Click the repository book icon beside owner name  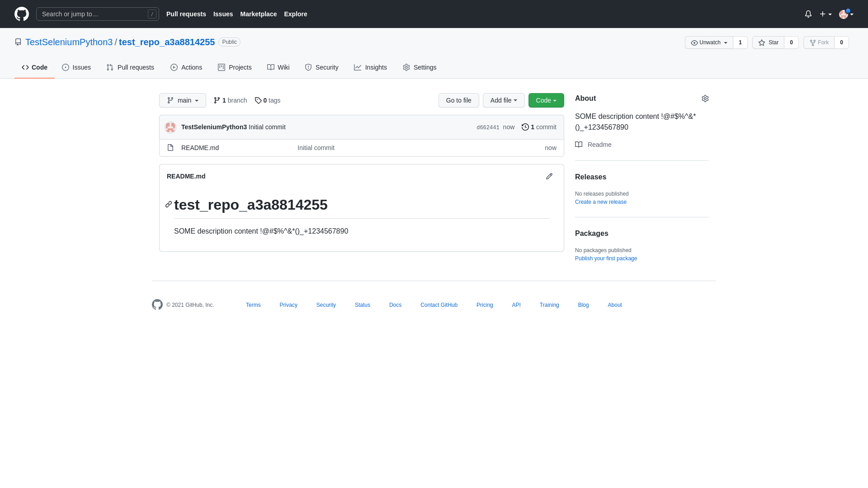click(x=18, y=42)
